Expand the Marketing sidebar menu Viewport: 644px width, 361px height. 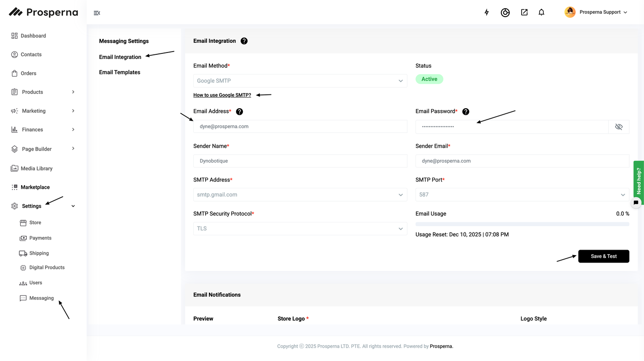pos(42,111)
